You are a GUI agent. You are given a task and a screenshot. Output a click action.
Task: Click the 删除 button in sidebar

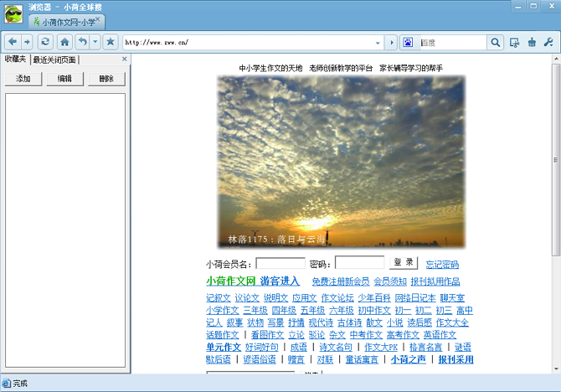click(106, 79)
